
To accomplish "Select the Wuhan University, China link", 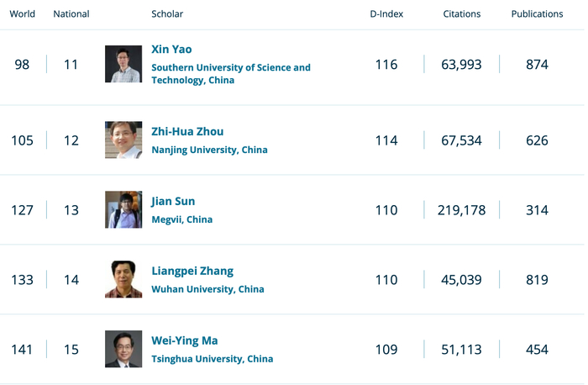I will (x=207, y=289).
